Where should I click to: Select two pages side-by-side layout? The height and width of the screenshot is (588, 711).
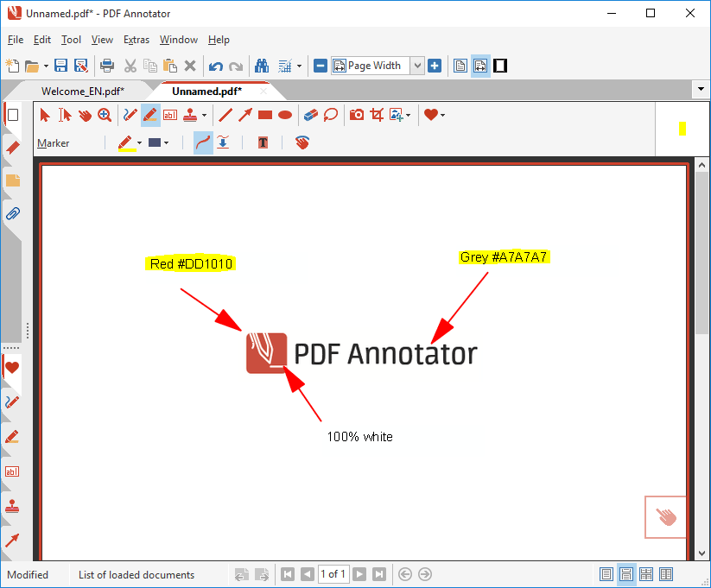coord(666,574)
